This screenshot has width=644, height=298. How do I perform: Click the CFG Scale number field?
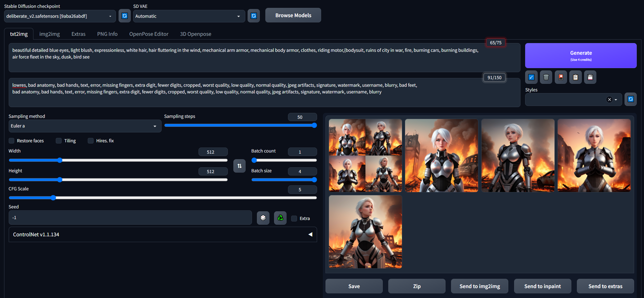302,190
